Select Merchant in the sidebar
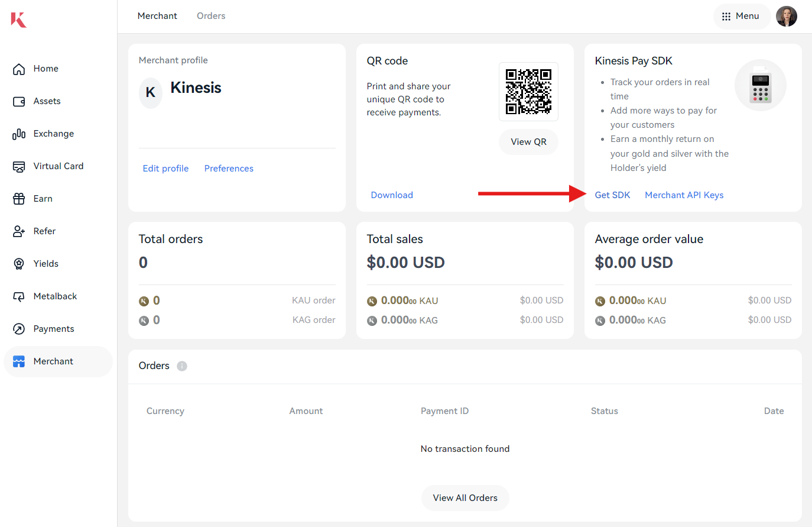This screenshot has width=812, height=527. pyautogui.click(x=58, y=361)
